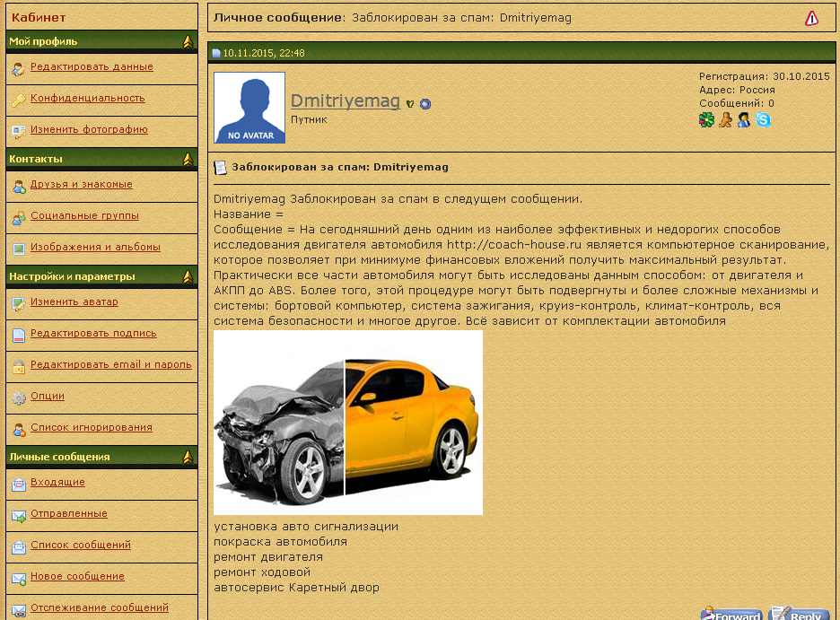Click the NO AVATAR profile picture

coord(249,108)
